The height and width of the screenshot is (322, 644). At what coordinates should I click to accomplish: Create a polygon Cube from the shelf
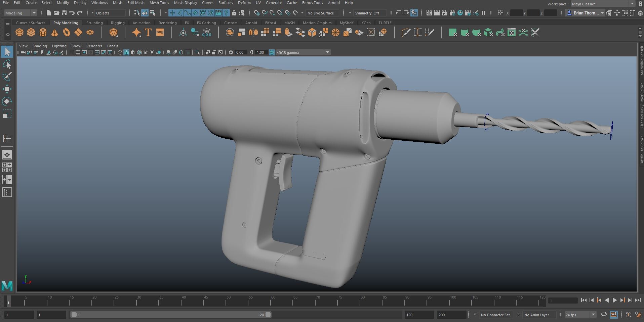coord(31,32)
